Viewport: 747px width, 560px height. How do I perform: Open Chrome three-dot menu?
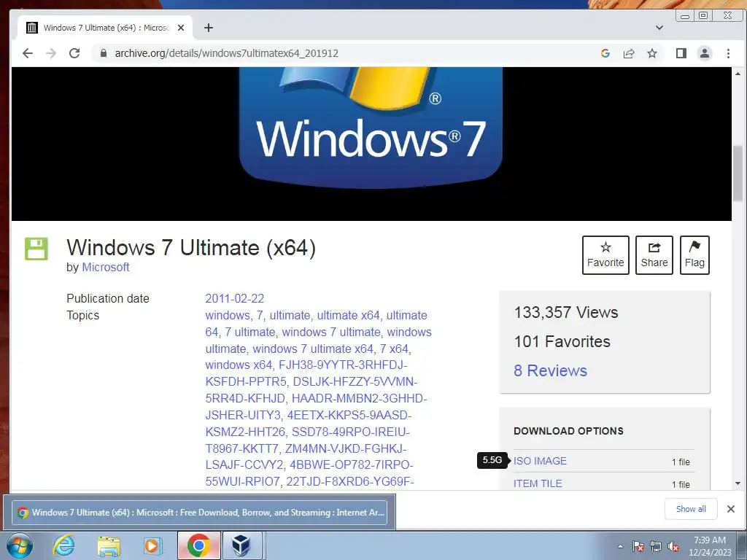pos(728,53)
